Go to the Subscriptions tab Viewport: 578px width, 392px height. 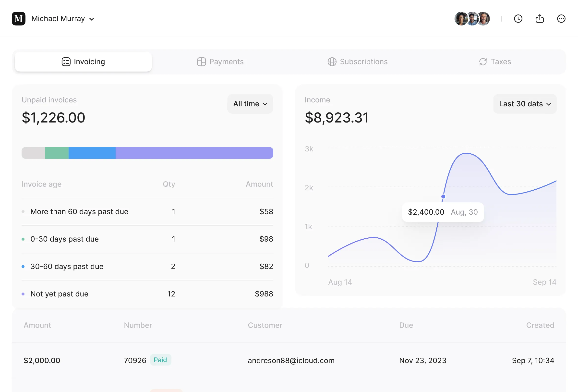pyautogui.click(x=357, y=62)
